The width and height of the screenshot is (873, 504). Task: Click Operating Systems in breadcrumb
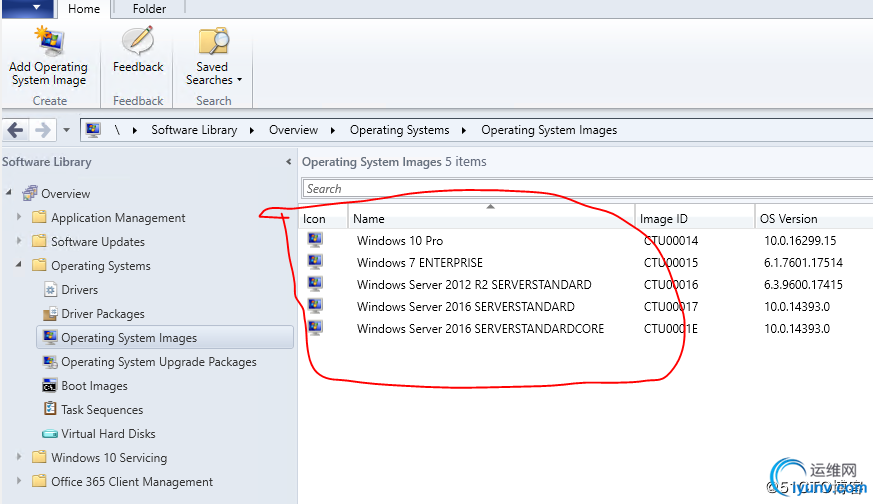tap(400, 130)
